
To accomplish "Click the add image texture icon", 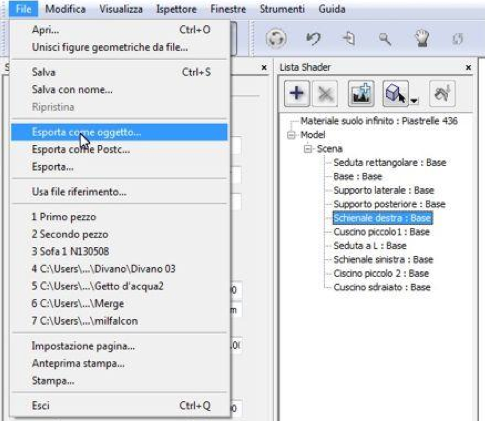I will (x=361, y=94).
